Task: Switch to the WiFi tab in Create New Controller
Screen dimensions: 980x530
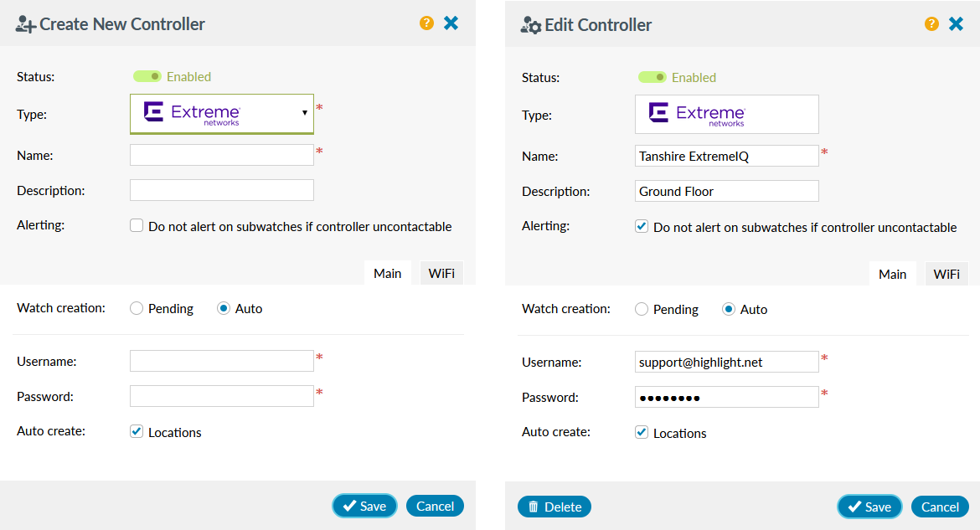Action: tap(441, 272)
